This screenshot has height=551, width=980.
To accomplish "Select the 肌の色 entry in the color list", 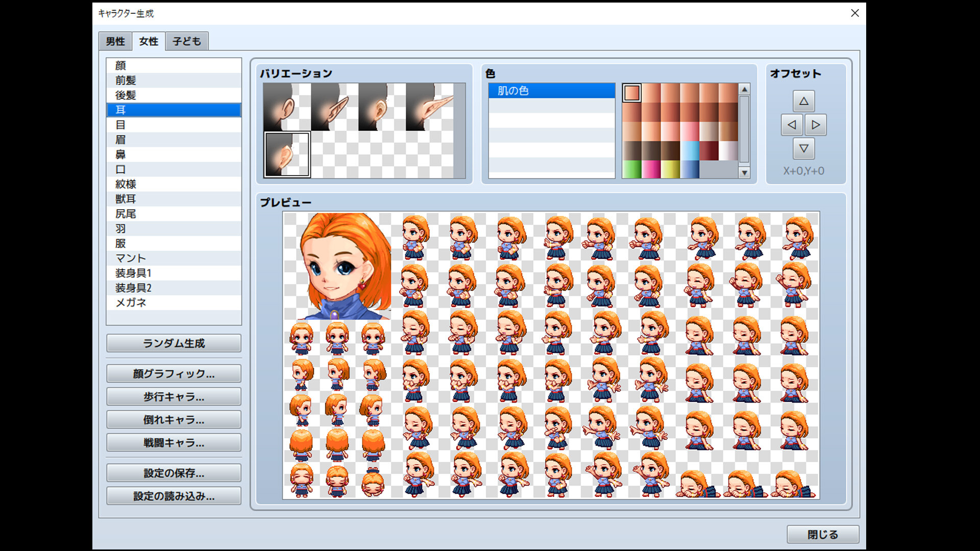I will (551, 91).
